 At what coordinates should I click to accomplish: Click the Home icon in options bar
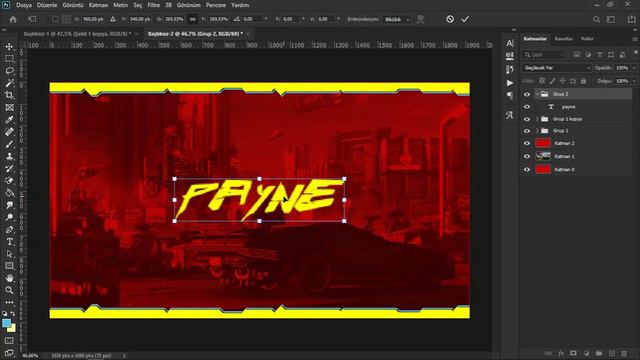point(13,19)
